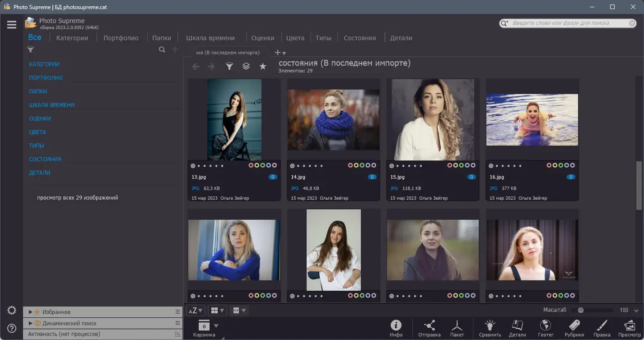
Task: Click просмотр всех 29 изображений
Action: click(x=78, y=198)
